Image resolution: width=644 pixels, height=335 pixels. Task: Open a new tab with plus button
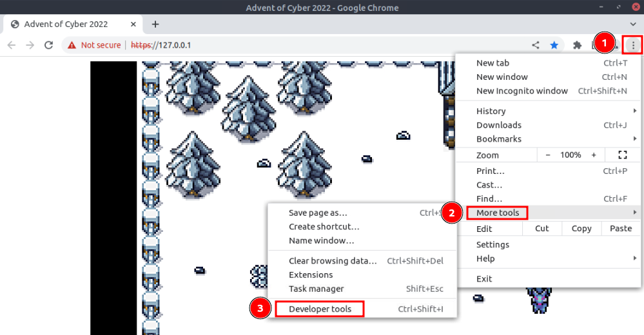point(155,24)
